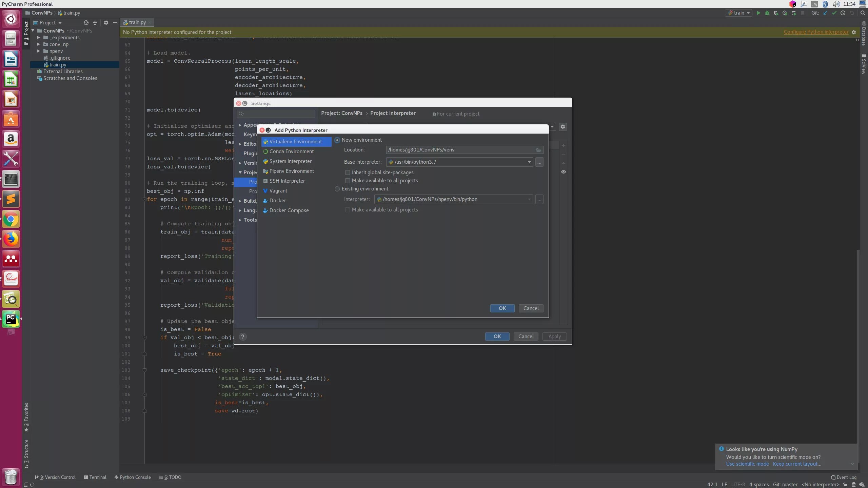Open the train run configuration dropdown
This screenshot has width=868, height=488.
tap(739, 13)
